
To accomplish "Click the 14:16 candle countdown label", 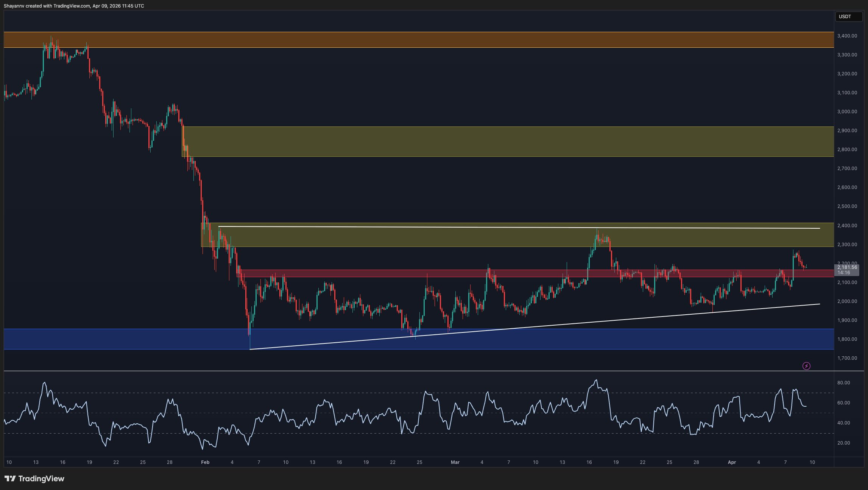I will coord(844,273).
